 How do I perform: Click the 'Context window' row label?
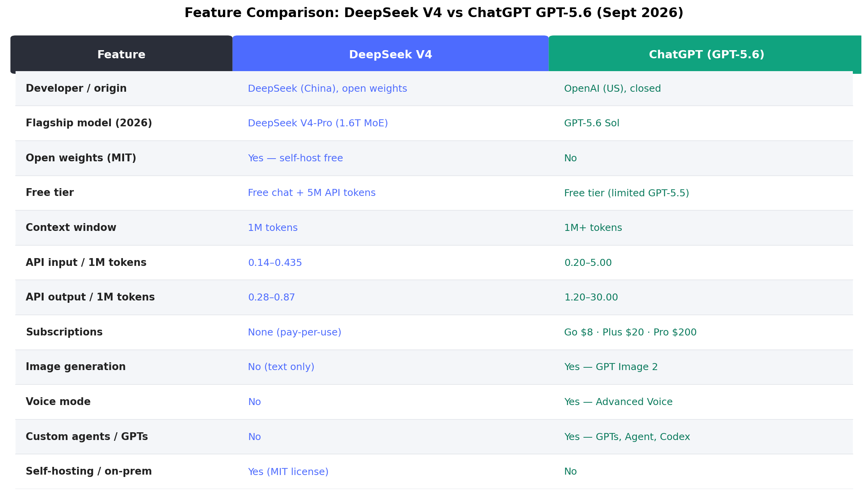pyautogui.click(x=71, y=228)
